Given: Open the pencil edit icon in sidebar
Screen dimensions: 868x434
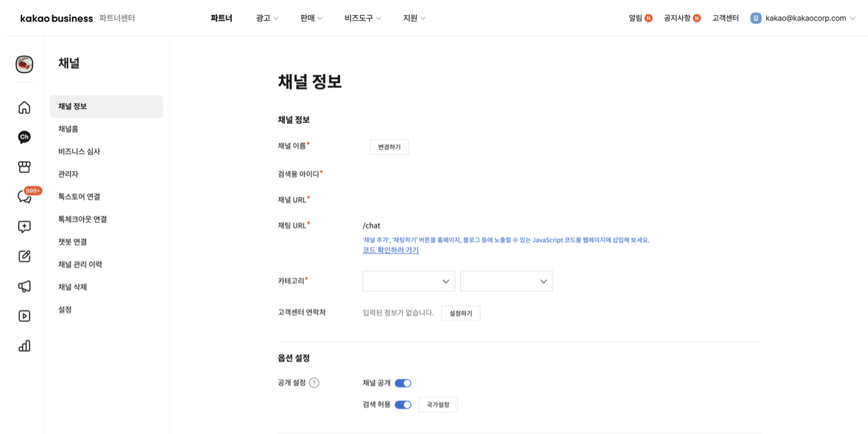Looking at the screenshot, I should point(24,257).
